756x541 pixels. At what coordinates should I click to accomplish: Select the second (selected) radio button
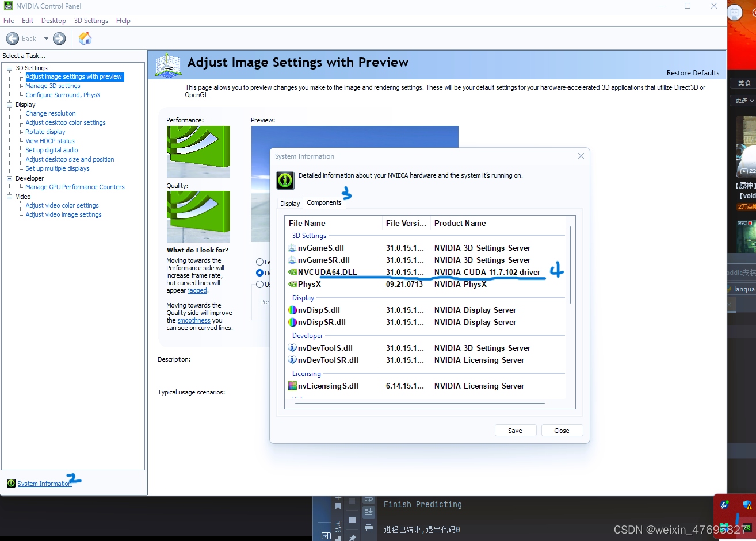click(259, 273)
